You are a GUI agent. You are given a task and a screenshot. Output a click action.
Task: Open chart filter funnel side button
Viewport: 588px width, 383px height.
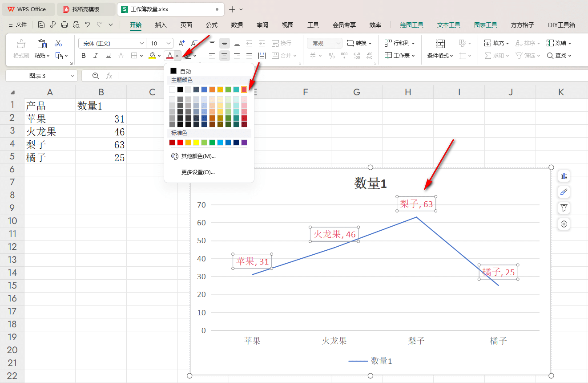564,208
